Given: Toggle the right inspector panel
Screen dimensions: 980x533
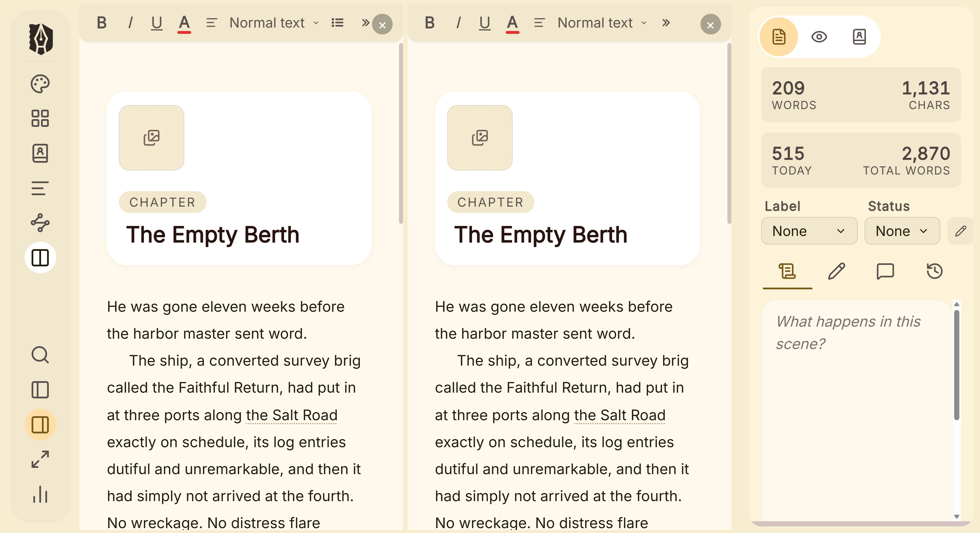Looking at the screenshot, I should [40, 425].
